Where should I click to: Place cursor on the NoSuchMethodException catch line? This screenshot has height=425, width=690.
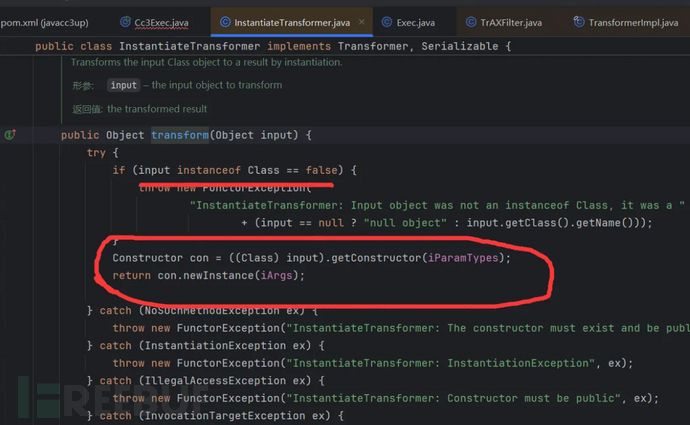tap(220, 311)
